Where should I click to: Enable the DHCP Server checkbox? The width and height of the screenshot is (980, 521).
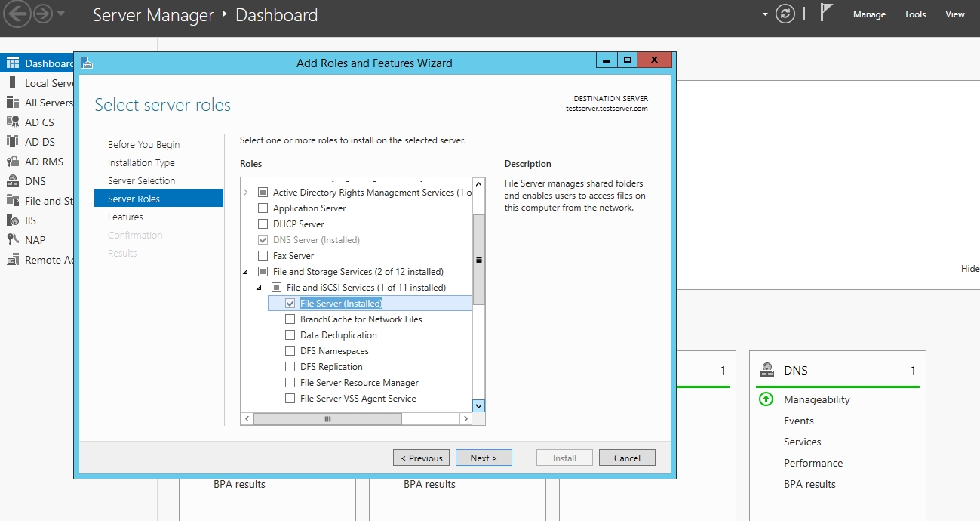tap(263, 224)
